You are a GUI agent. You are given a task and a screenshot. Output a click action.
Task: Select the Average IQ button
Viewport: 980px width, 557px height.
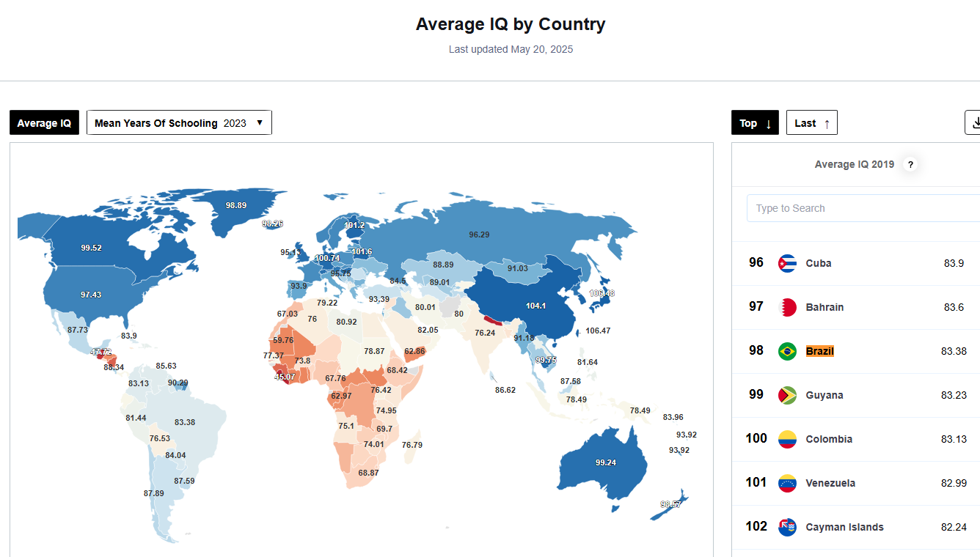(x=44, y=122)
